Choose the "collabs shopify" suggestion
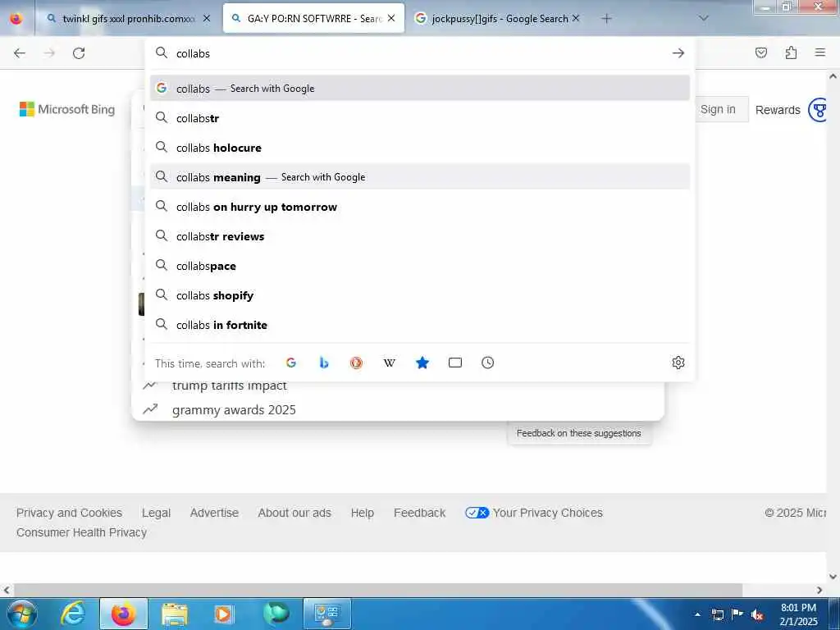840x630 pixels. pos(420,295)
